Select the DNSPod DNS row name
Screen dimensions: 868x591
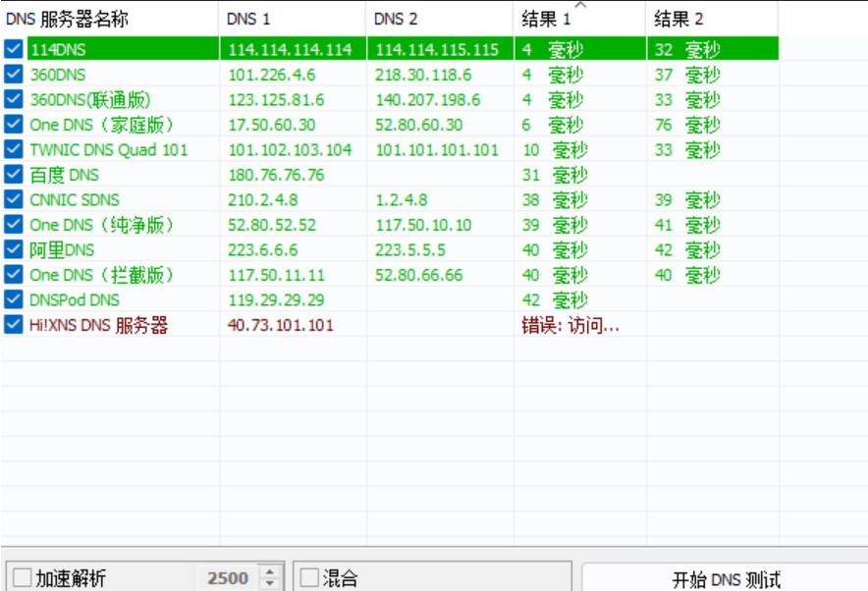75,300
